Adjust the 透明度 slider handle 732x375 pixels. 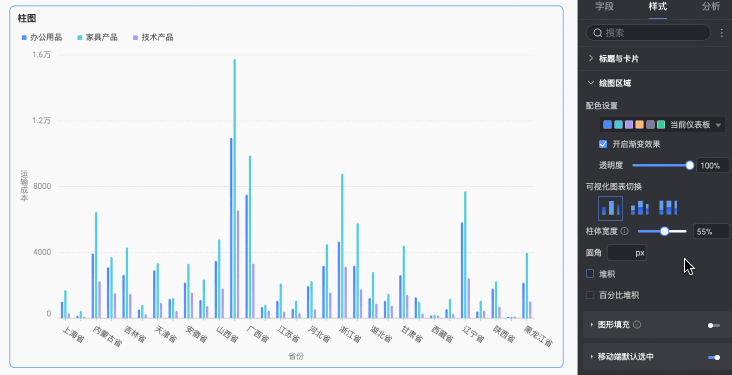(x=690, y=165)
